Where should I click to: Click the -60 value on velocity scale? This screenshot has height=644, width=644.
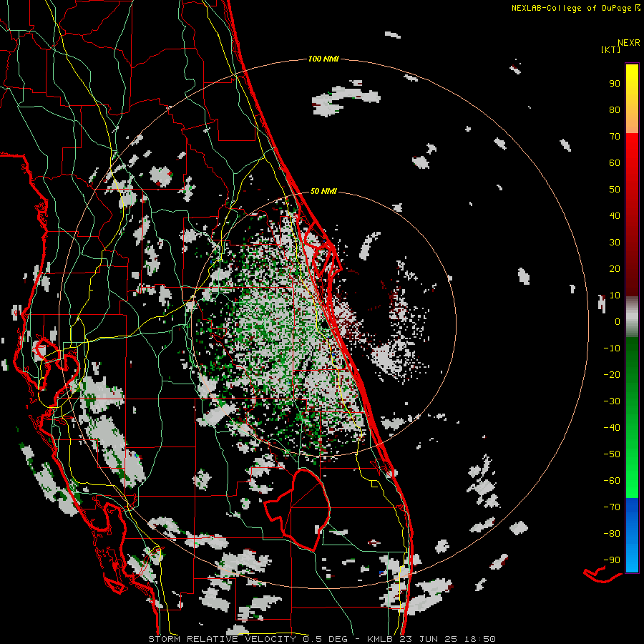612,481
